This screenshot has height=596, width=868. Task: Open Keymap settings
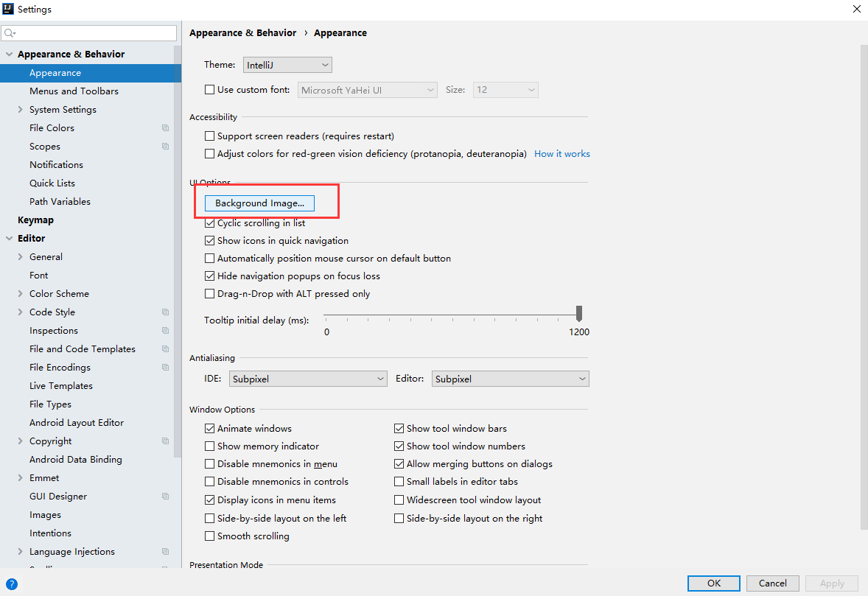pyautogui.click(x=35, y=220)
